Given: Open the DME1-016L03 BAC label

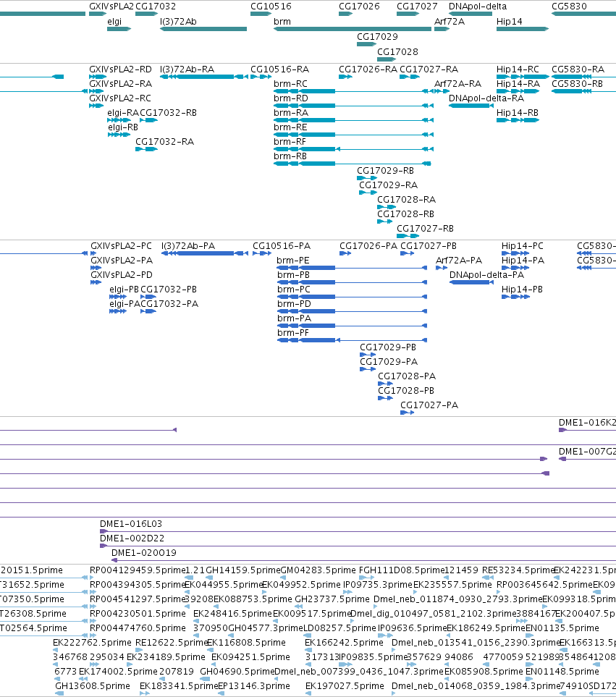Looking at the screenshot, I should coord(131,523).
